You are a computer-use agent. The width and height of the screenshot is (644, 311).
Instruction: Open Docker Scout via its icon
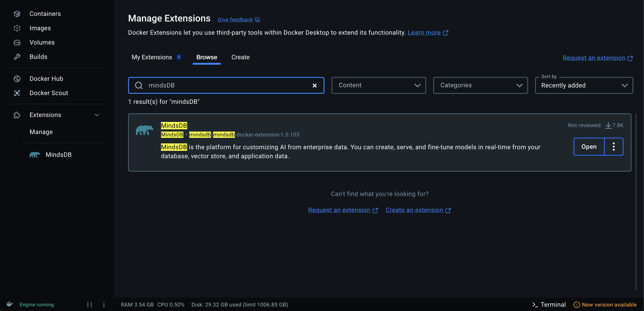[17, 93]
